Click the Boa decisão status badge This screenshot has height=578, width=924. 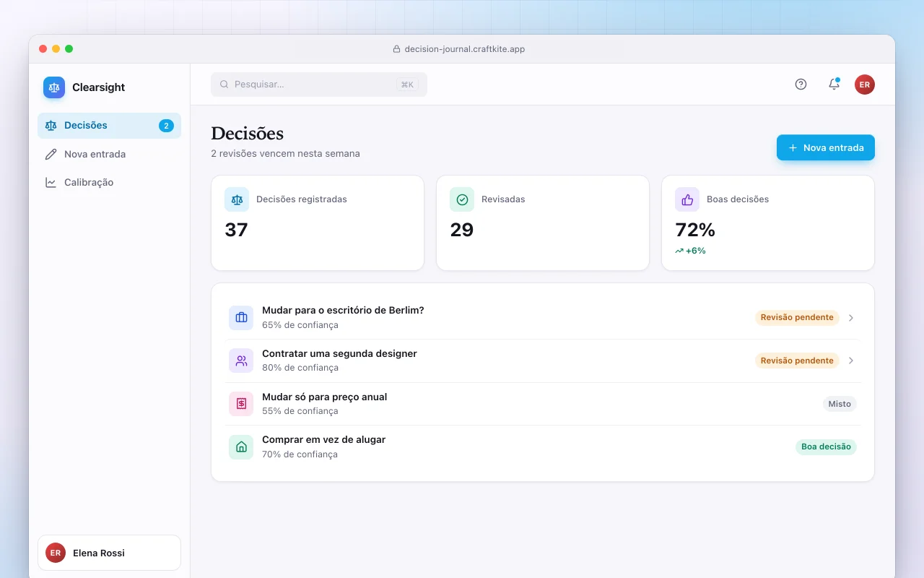click(826, 447)
